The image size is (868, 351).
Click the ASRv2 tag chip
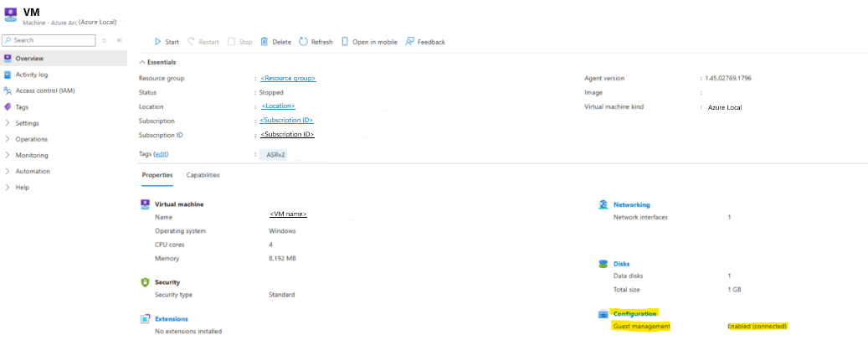tap(274, 155)
